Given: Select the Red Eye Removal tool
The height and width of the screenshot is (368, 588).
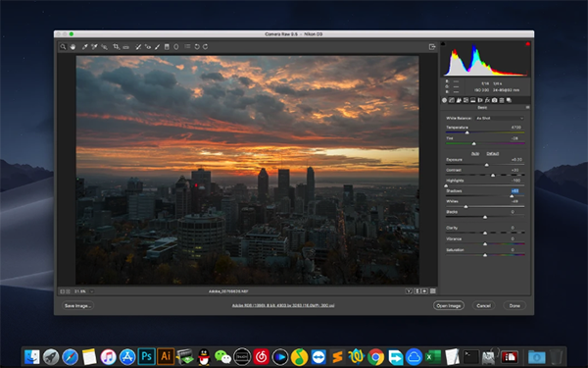Looking at the screenshot, I should (x=148, y=47).
